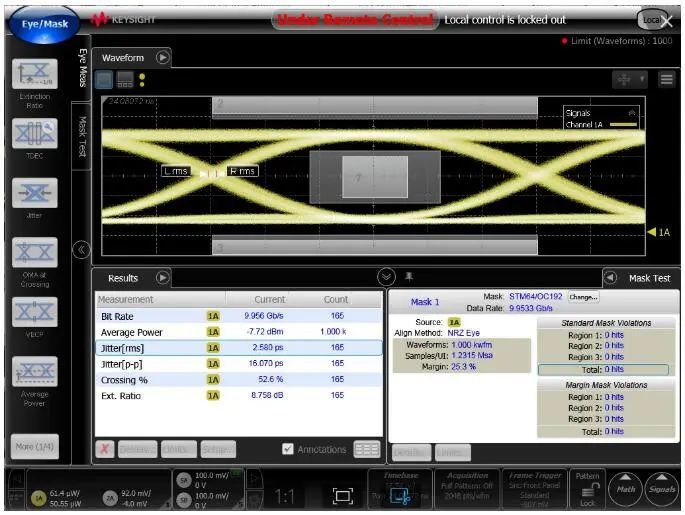Viewport: 685px width, 515px height.
Task: Select the standard mask Total: 0 hits row
Action: coord(603,370)
